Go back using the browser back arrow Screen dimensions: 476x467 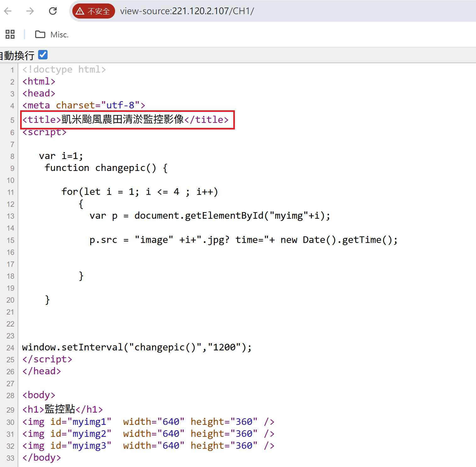[x=8, y=11]
